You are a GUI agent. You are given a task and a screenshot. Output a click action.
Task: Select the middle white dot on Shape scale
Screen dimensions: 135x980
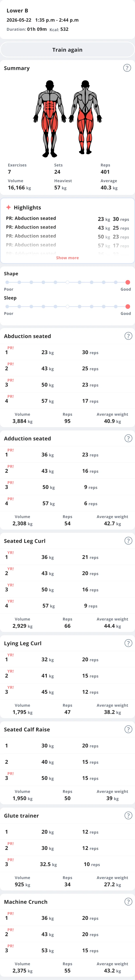67,282
